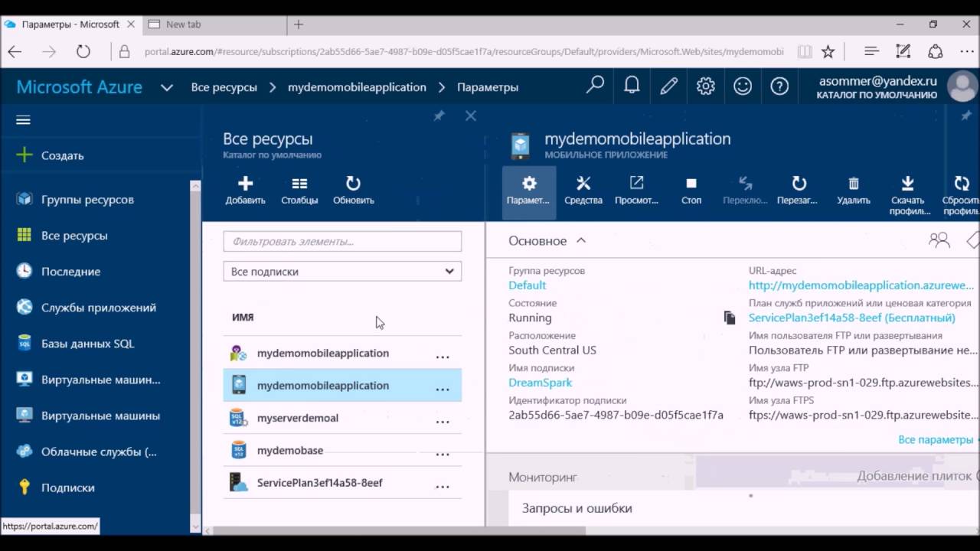The image size is (980, 551).
Task: Click the favorites star in address bar
Action: [x=828, y=52]
